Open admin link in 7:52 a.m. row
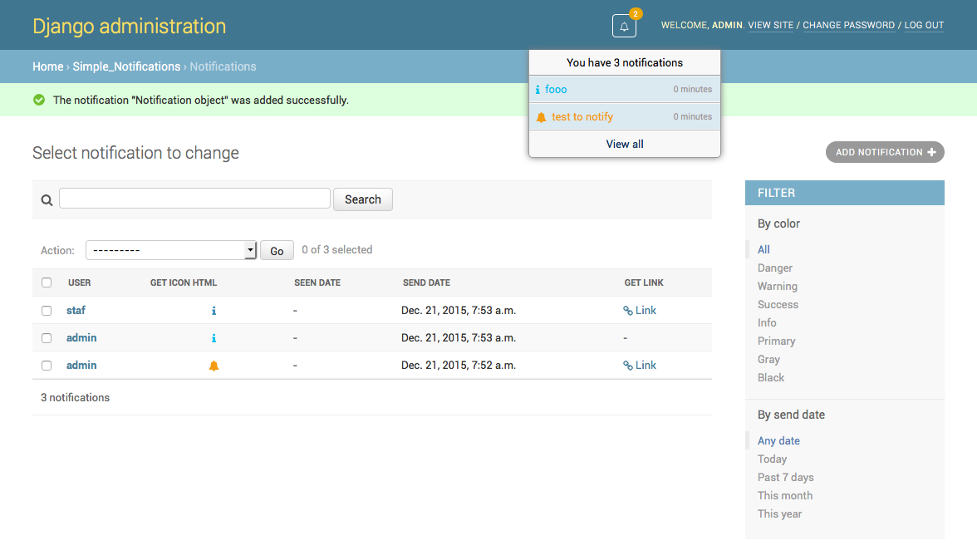 point(81,365)
